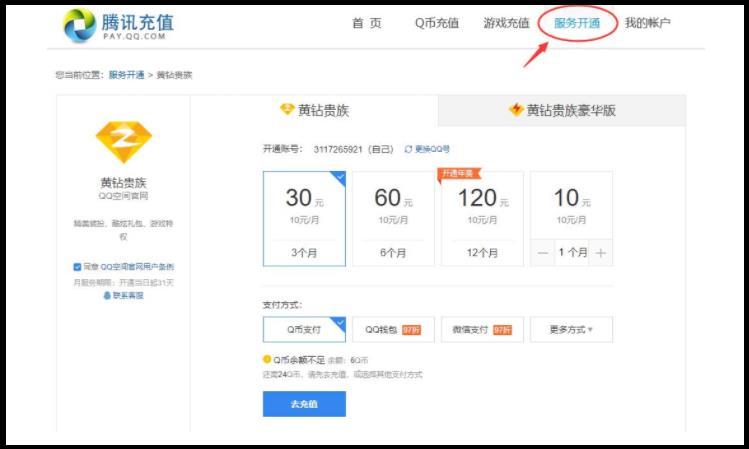Click the 去充值 button
The image size is (749, 449).
point(304,404)
